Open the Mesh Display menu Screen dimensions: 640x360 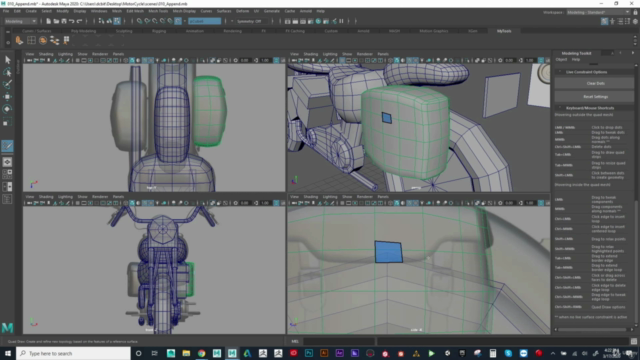[x=184, y=11]
